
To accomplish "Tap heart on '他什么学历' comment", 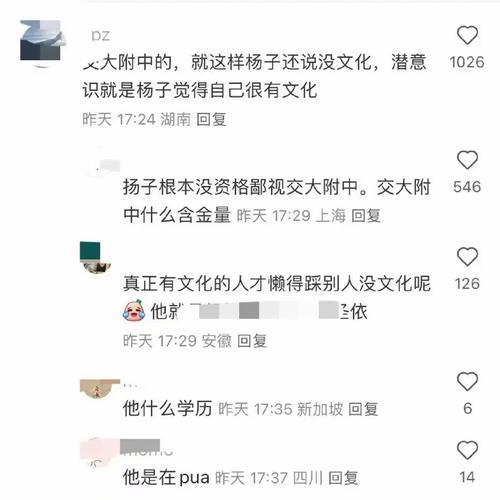I will (x=467, y=381).
